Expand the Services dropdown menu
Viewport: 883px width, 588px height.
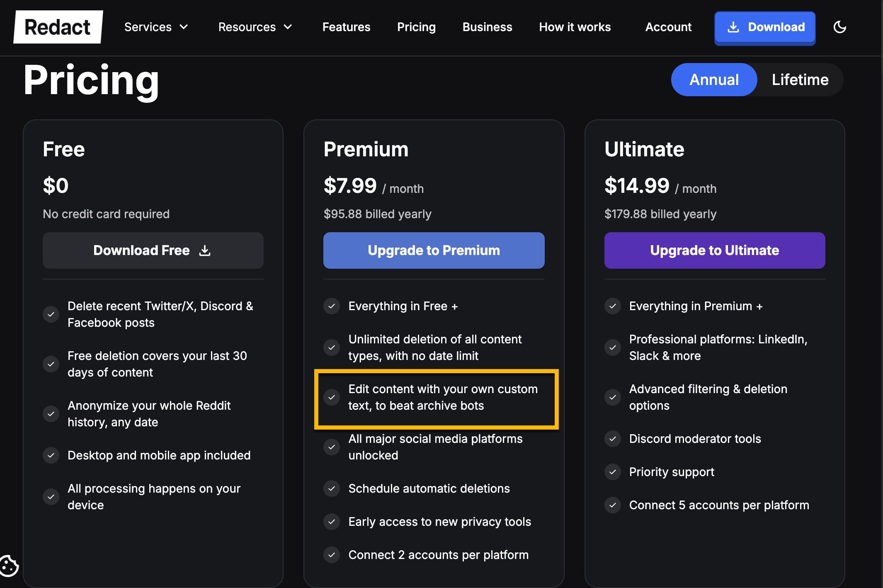pos(156,27)
